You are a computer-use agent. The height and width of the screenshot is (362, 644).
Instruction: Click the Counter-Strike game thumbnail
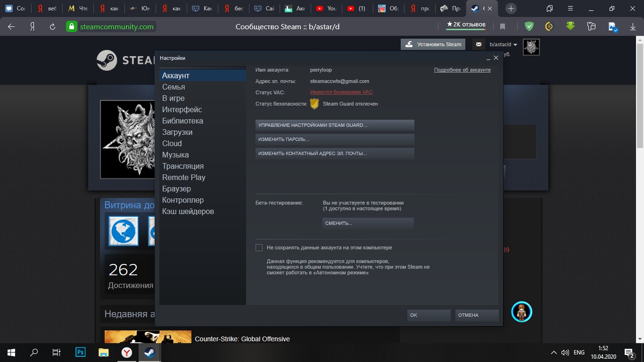148,336
